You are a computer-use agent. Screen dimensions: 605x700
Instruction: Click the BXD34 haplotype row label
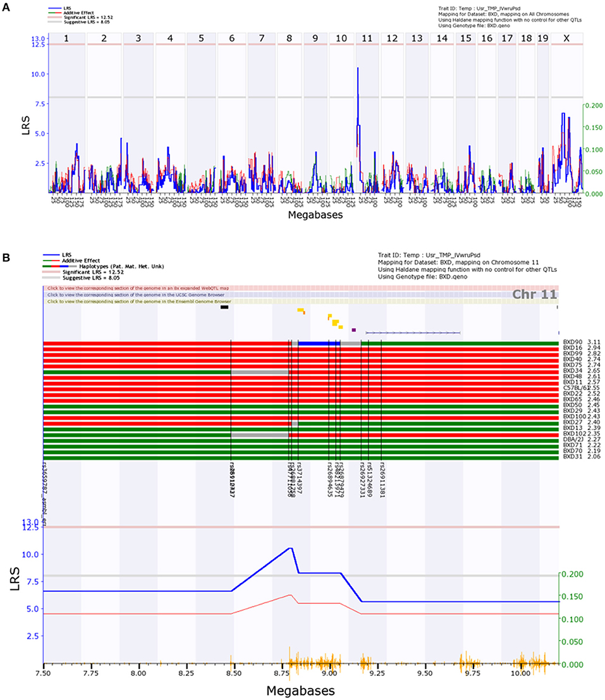(x=572, y=371)
